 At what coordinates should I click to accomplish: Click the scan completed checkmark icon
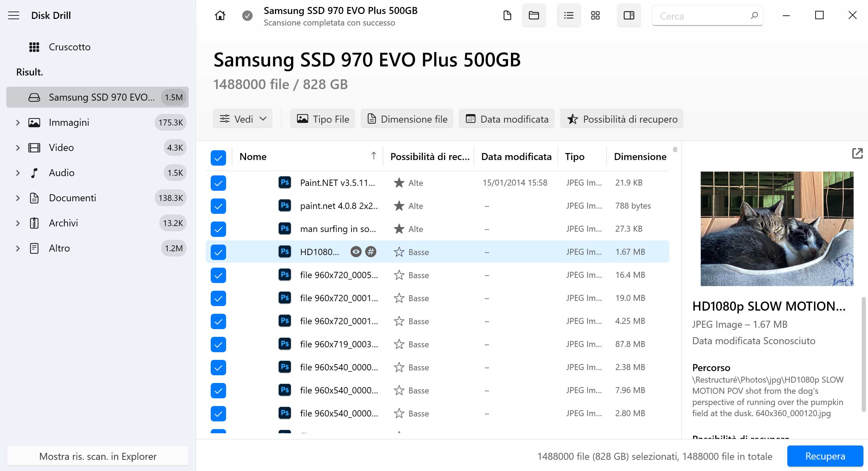[x=247, y=15]
